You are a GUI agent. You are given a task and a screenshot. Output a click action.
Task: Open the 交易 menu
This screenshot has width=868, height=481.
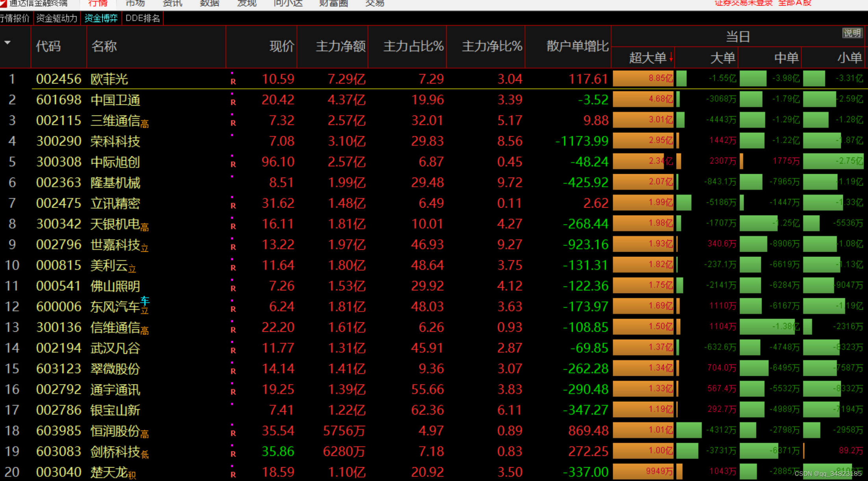pos(375,4)
